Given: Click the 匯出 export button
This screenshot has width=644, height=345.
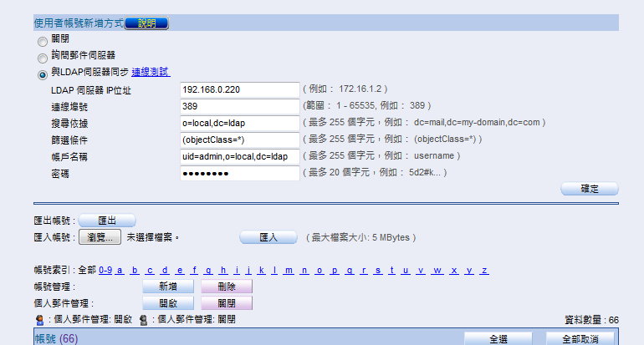Looking at the screenshot, I should click(107, 221).
